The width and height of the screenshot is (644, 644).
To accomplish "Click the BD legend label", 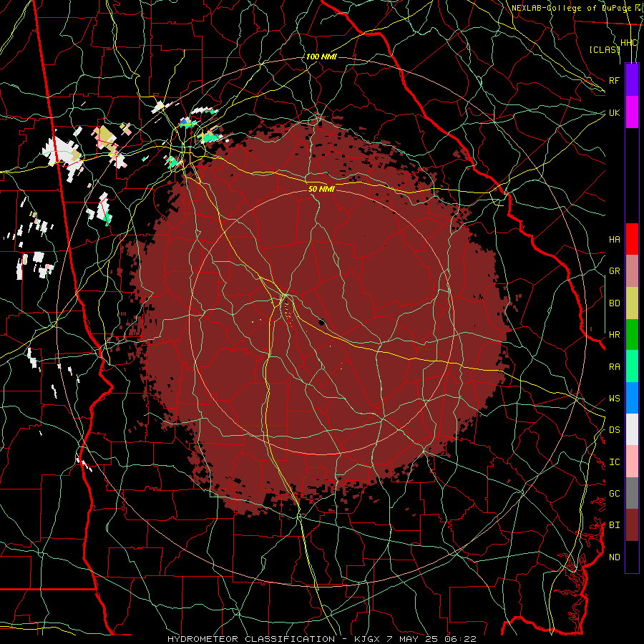I will click(x=614, y=303).
